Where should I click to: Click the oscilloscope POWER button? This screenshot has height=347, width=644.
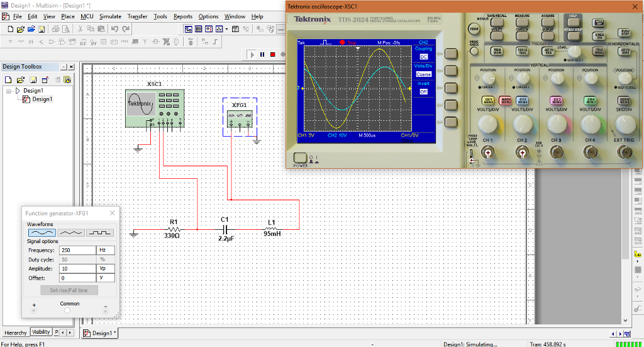tap(300, 158)
